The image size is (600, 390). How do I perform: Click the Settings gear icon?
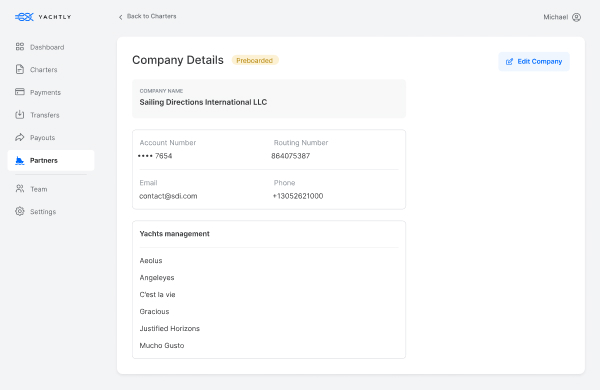tap(20, 211)
